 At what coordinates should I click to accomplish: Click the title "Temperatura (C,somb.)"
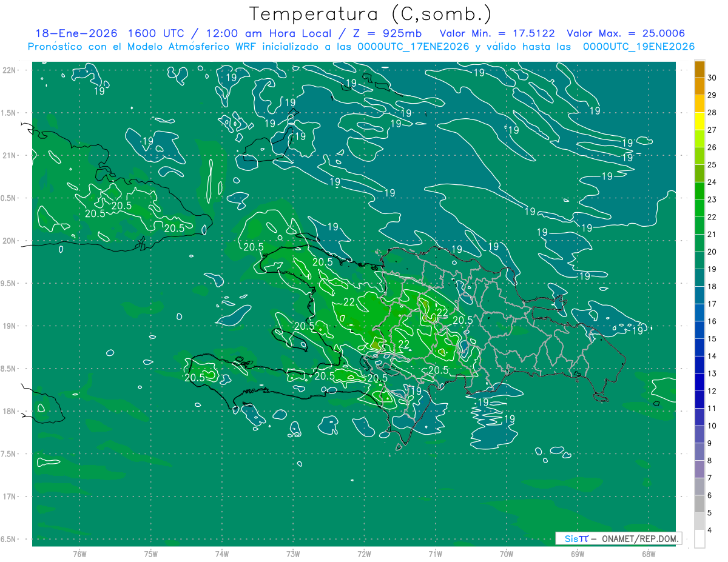click(369, 14)
